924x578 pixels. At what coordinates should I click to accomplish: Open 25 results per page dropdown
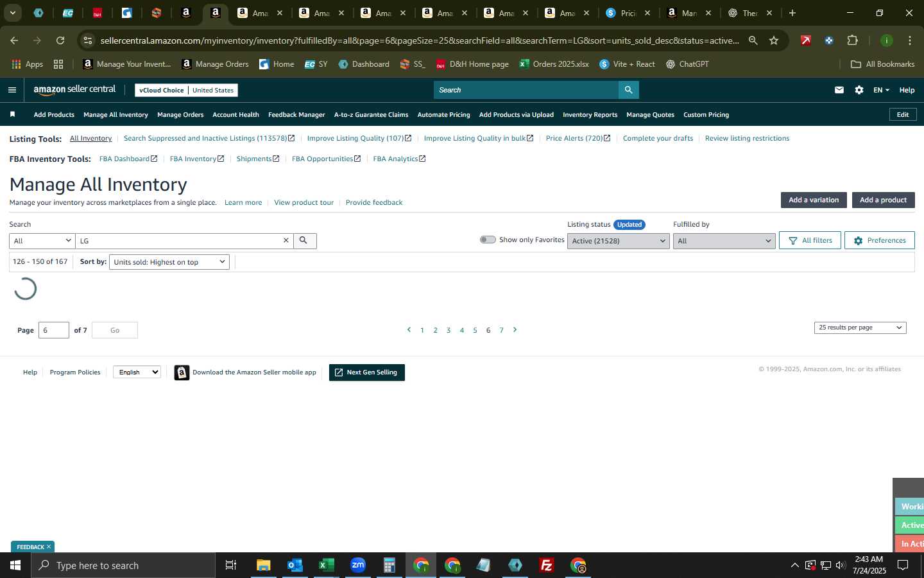tap(860, 328)
